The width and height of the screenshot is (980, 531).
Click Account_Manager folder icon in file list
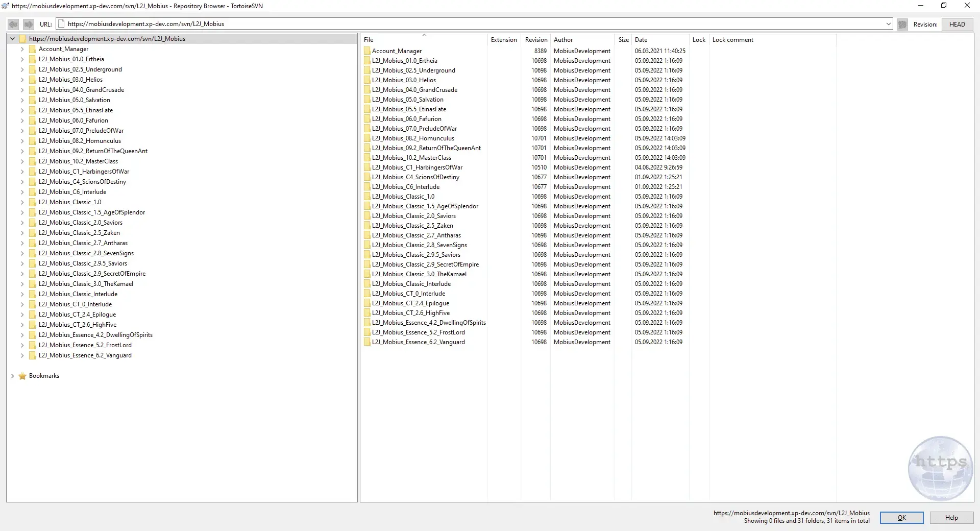[x=367, y=51]
